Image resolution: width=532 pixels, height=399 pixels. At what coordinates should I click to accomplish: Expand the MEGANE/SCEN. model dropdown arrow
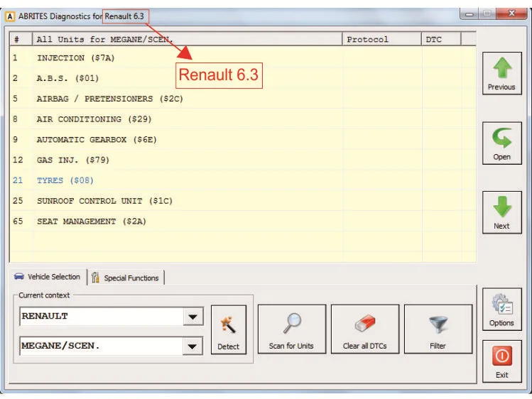tap(192, 346)
